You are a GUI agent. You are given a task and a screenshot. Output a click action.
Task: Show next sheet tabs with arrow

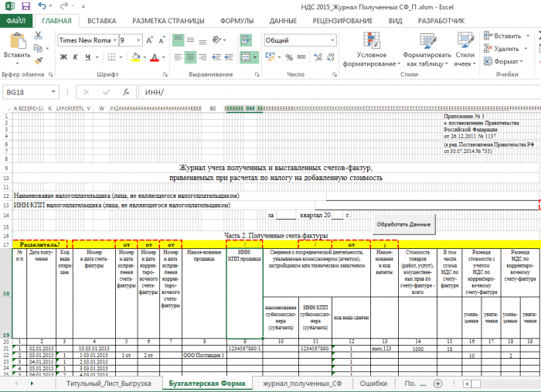[32, 383]
